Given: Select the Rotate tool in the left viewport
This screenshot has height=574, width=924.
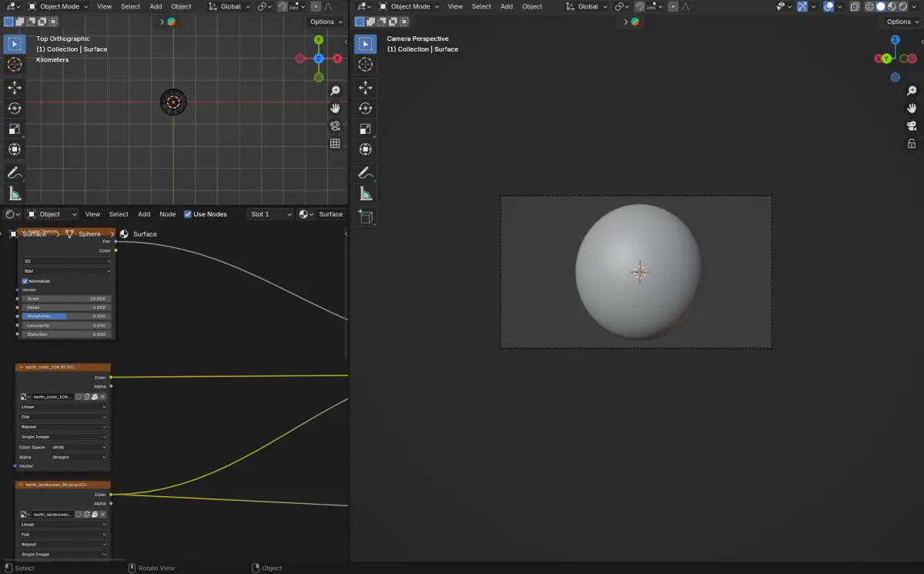Looking at the screenshot, I should pyautogui.click(x=14, y=109).
